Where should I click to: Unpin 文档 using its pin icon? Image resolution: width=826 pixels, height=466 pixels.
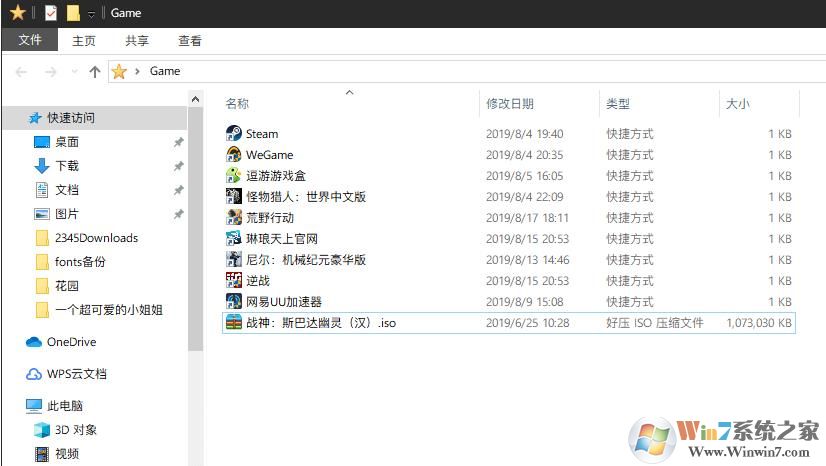tap(179, 190)
